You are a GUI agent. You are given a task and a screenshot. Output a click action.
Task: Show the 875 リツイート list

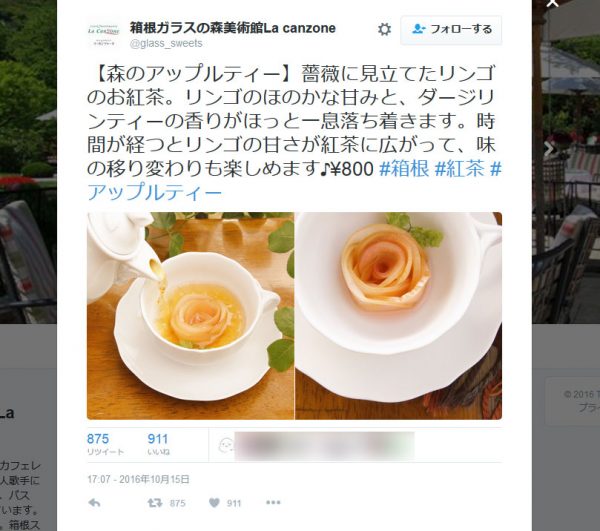pos(105,444)
